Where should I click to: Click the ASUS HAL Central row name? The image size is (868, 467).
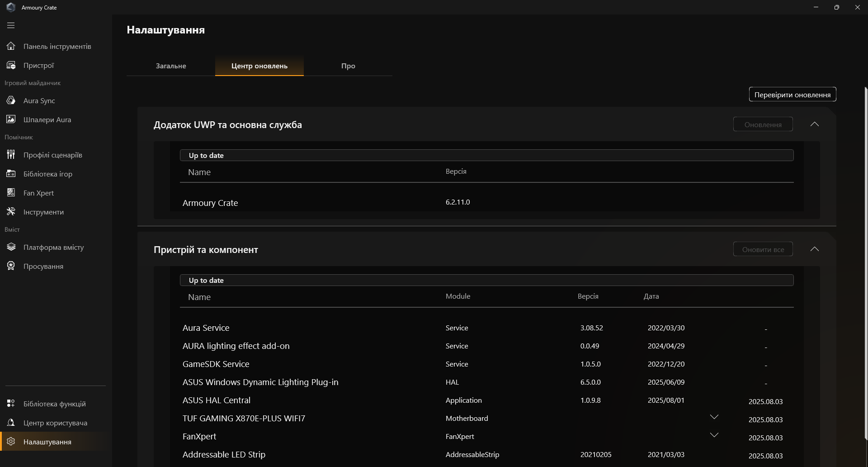[x=217, y=400]
